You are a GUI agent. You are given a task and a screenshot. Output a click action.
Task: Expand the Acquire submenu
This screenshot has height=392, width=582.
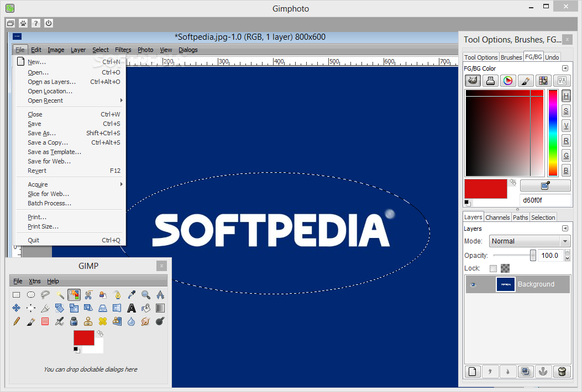[x=70, y=184]
